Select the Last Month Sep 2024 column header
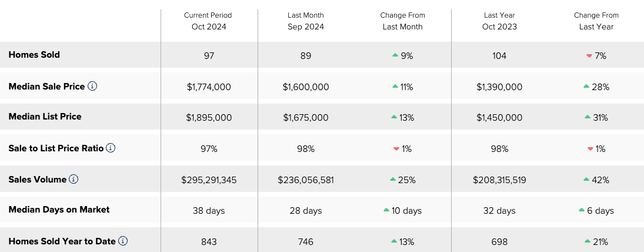Image resolution: width=644 pixels, height=252 pixels. tap(306, 21)
